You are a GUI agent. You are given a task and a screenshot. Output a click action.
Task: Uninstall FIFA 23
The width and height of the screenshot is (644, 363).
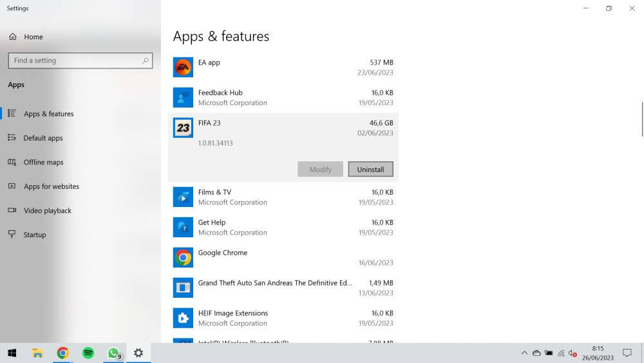[370, 170]
